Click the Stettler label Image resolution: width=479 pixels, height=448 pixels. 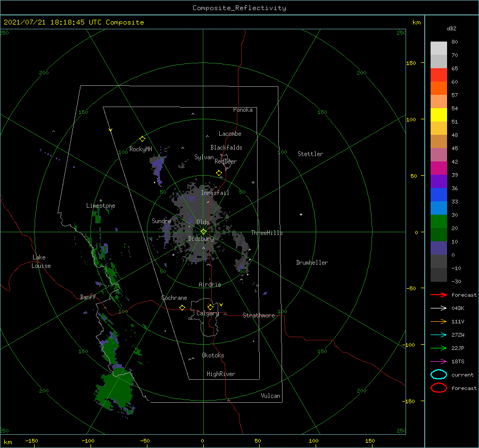coord(310,154)
